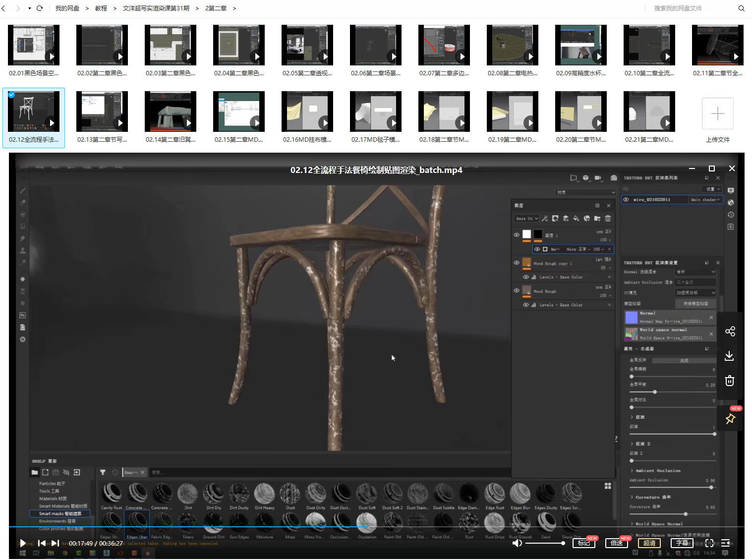This screenshot has width=752, height=560.
Task: Expand the navigation history dropdown arrow
Action: point(29,8)
